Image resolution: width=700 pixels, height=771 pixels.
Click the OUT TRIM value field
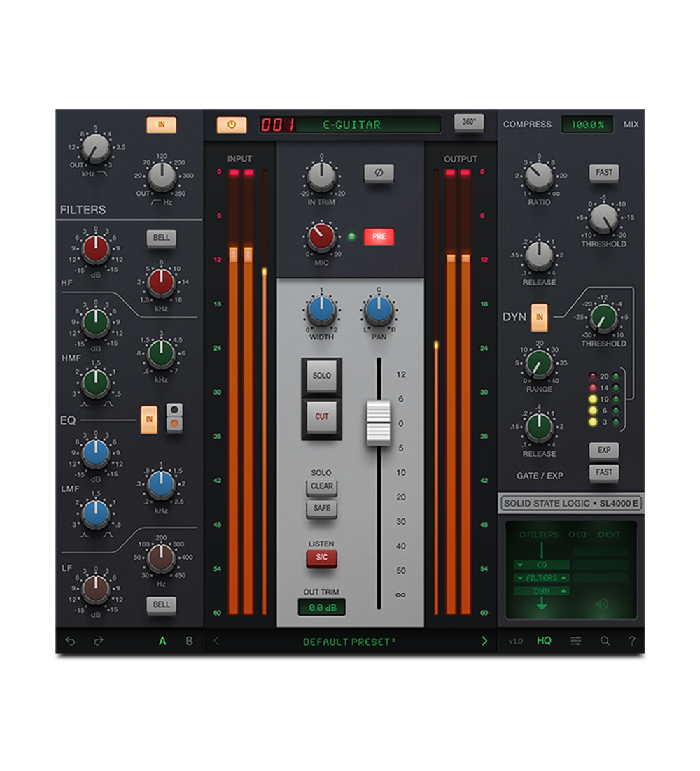tap(322, 607)
